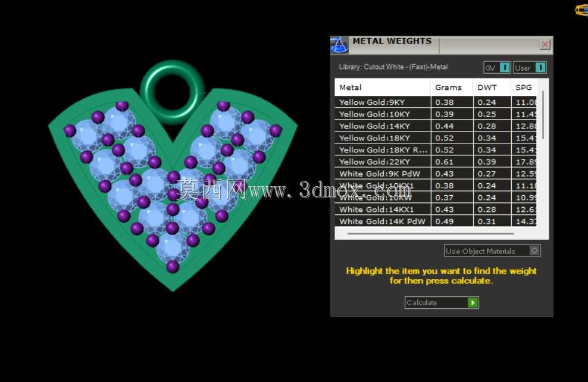This screenshot has width=588, height=382.
Task: Click DWT value 0.31 for 14K PdW
Action: (487, 221)
